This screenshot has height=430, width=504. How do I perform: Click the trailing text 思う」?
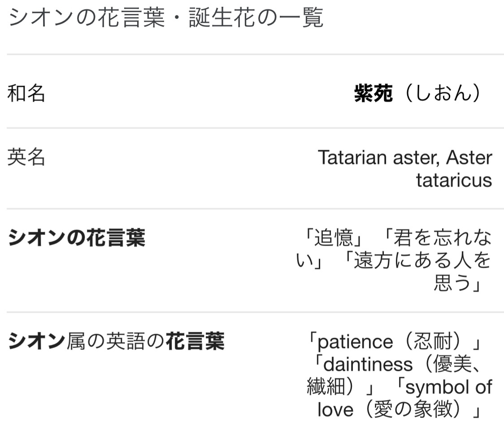(457, 283)
